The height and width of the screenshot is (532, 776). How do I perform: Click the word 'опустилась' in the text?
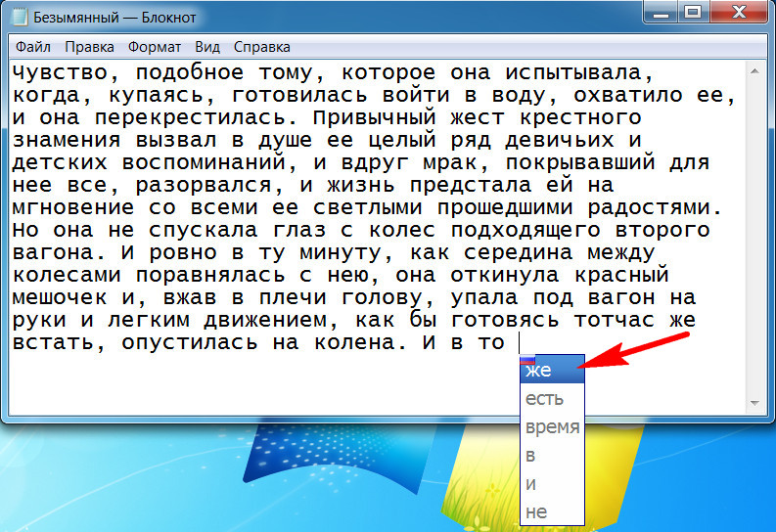click(190, 342)
